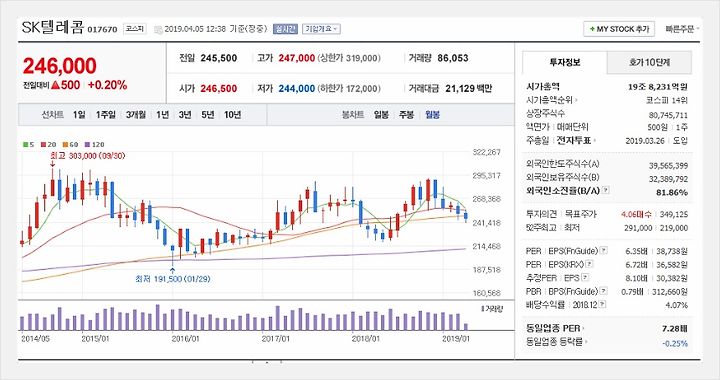Image resolution: width=720 pixels, height=380 pixels.
Task: Select the 일봉 daily candle chart
Action: point(381,115)
